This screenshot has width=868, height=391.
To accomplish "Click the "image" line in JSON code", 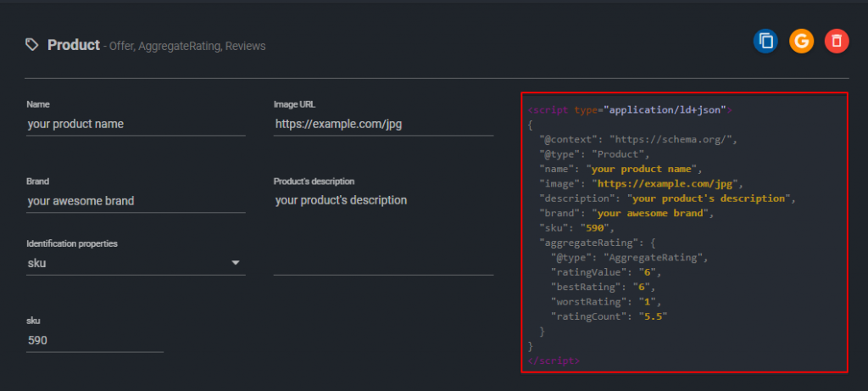I will point(642,184).
